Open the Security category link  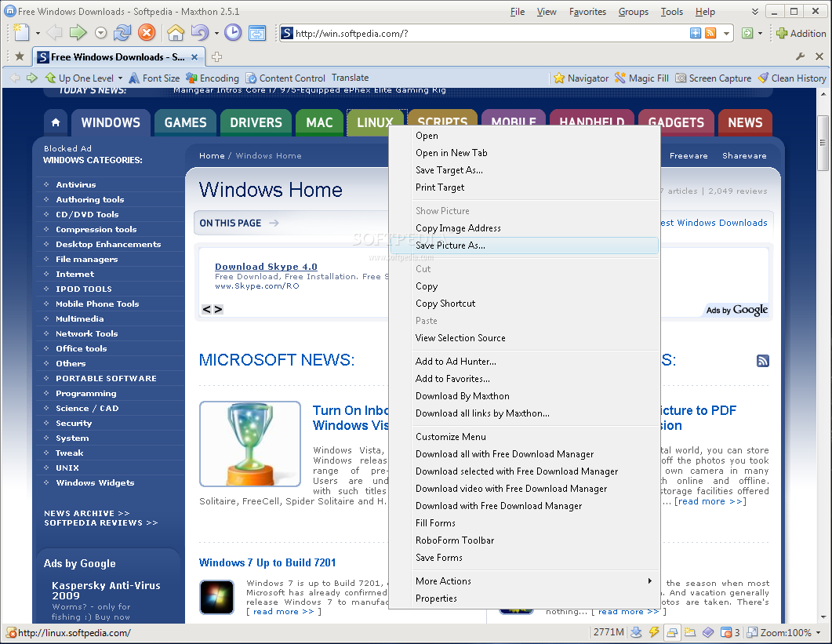tap(74, 423)
